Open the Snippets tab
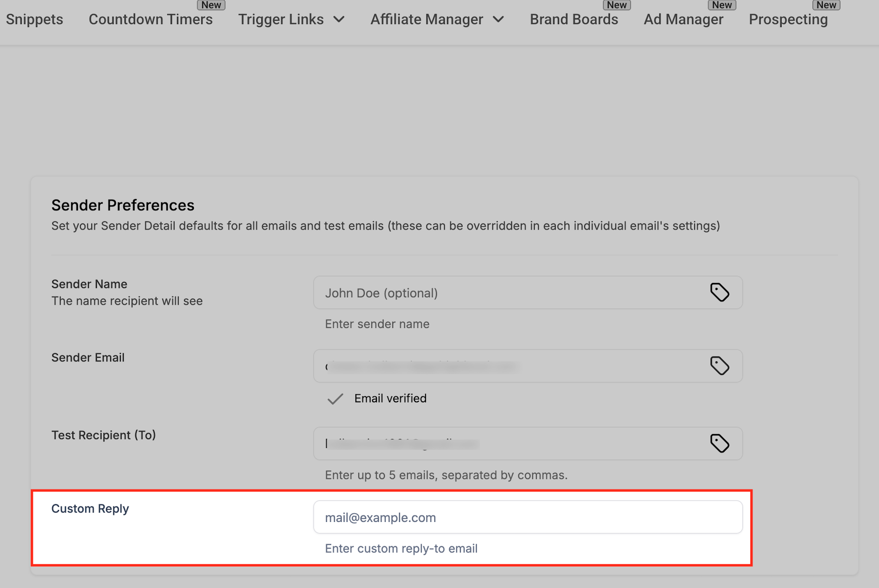Screen dimensions: 879x588 click(x=35, y=19)
